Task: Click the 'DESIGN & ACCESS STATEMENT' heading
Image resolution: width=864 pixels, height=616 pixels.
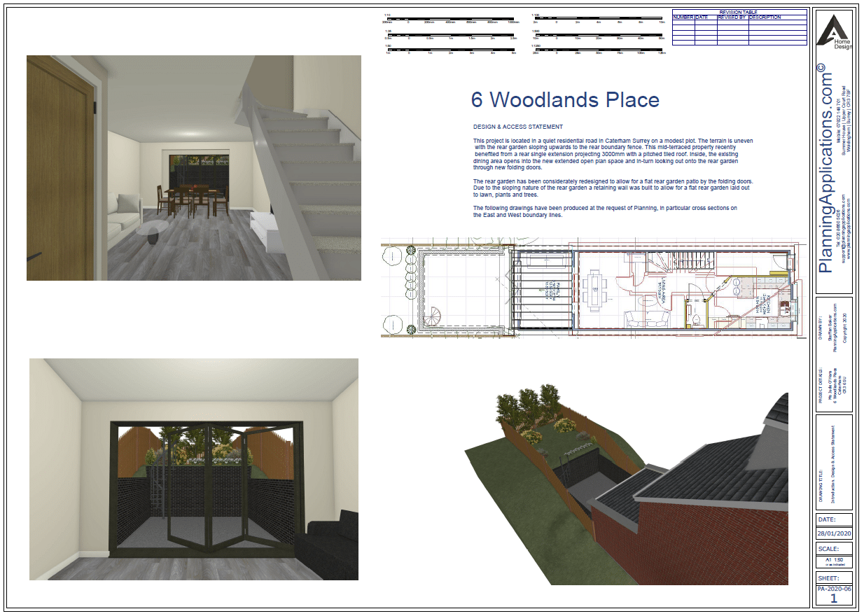Action: [x=517, y=127]
